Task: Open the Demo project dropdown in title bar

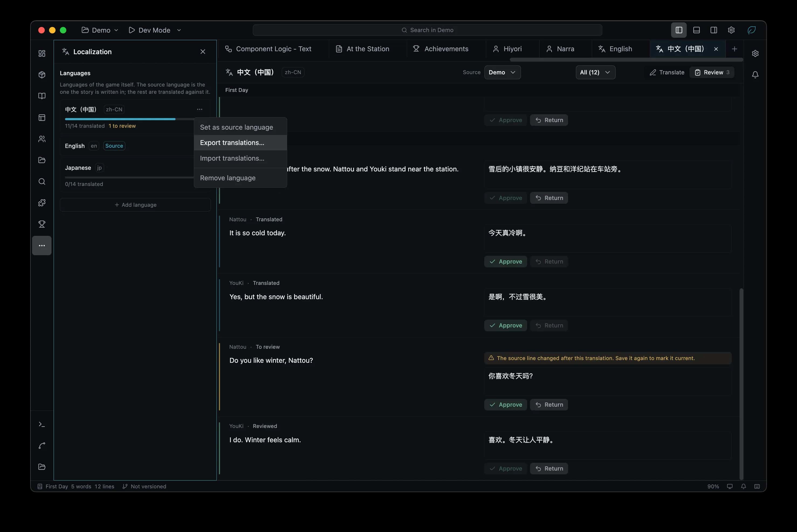Action: (x=100, y=30)
